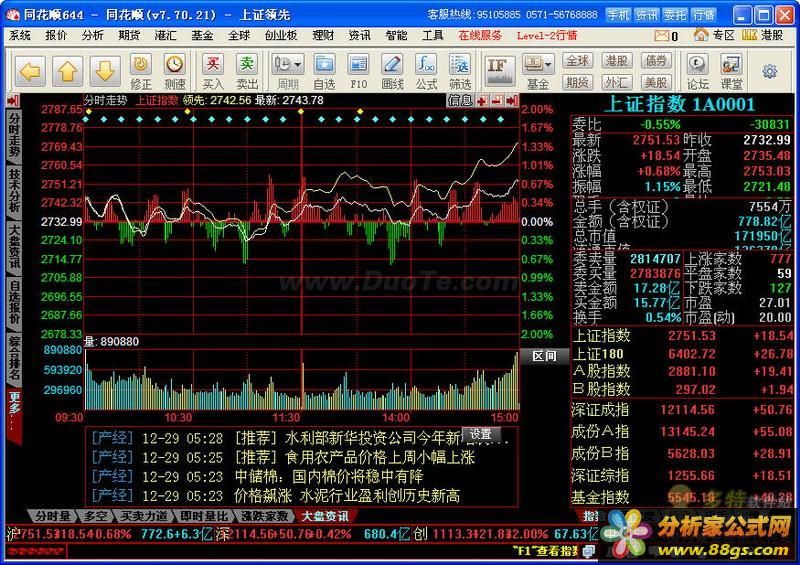Click the red plus icon above chart

(x=482, y=101)
